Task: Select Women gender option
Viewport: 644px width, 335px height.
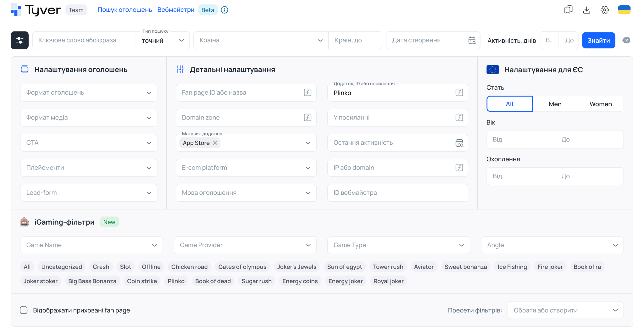Action: point(601,104)
